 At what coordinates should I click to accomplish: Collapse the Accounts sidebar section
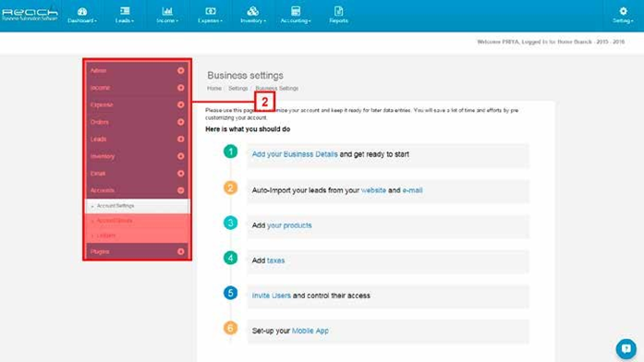[x=181, y=190]
